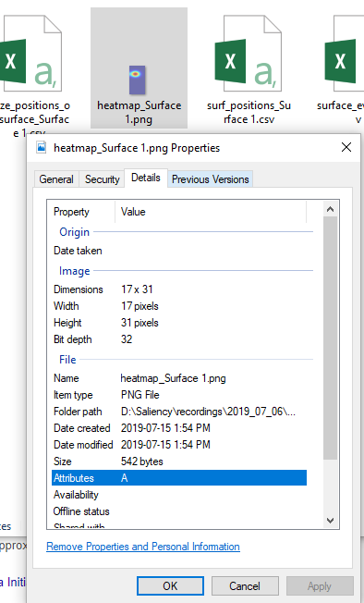Screen dimensions: 364x603
Task: Select the Date modified row
Action: pos(179,445)
